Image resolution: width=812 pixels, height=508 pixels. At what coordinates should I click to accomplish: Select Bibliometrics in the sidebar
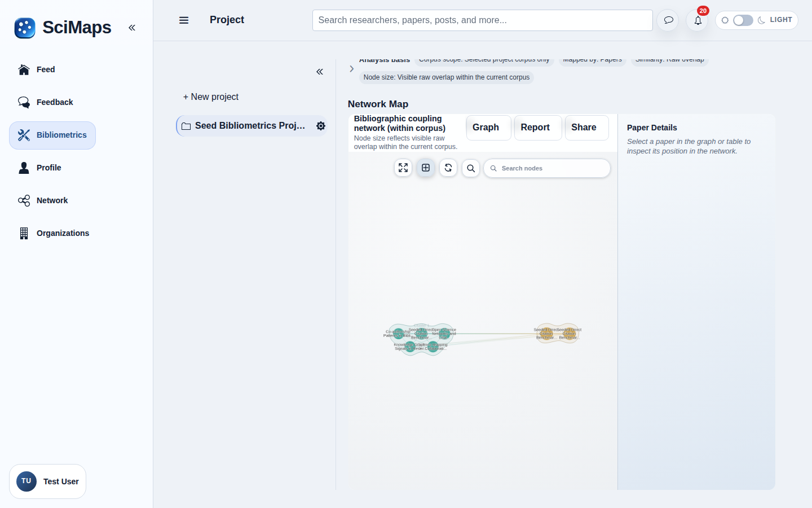point(52,135)
